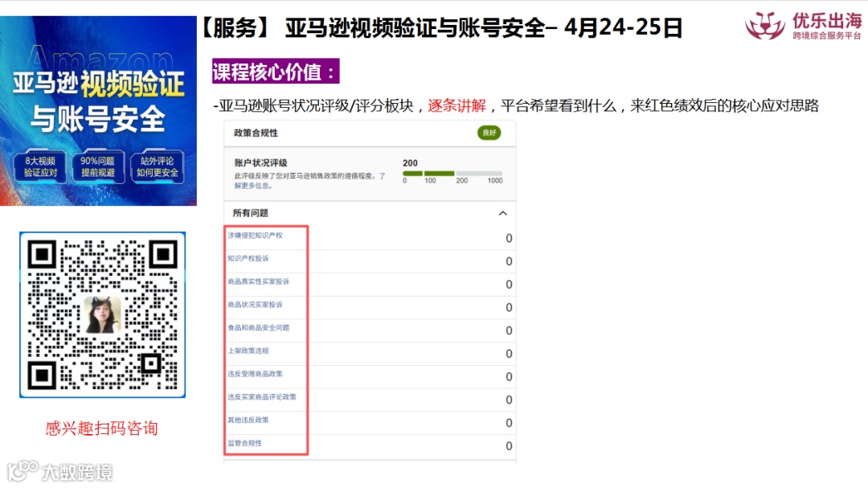Open the 违反买家商品评论政策 issue link
Image resolution: width=868 pixels, height=488 pixels.
[262, 397]
